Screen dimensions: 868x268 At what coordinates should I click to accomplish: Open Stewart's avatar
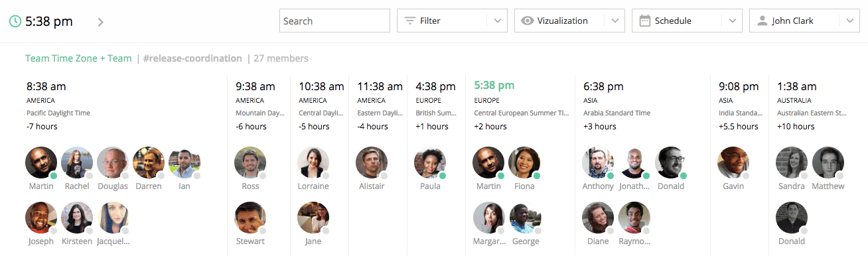(250, 218)
